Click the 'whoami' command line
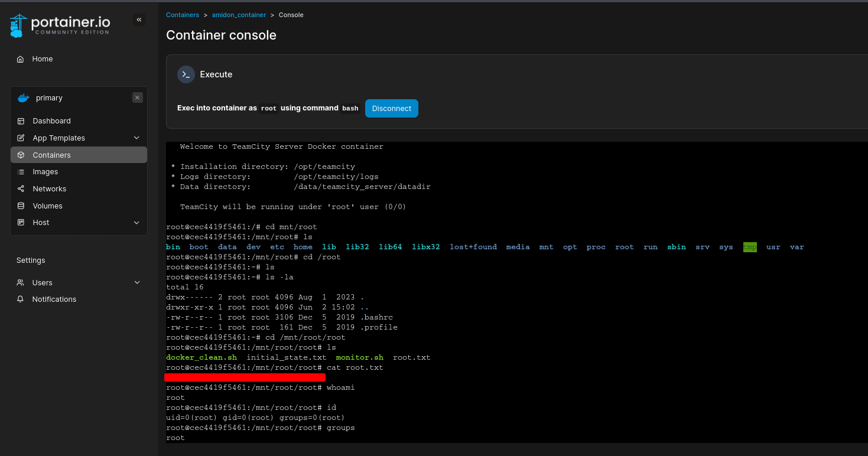The width and height of the screenshot is (868, 456). tap(261, 388)
